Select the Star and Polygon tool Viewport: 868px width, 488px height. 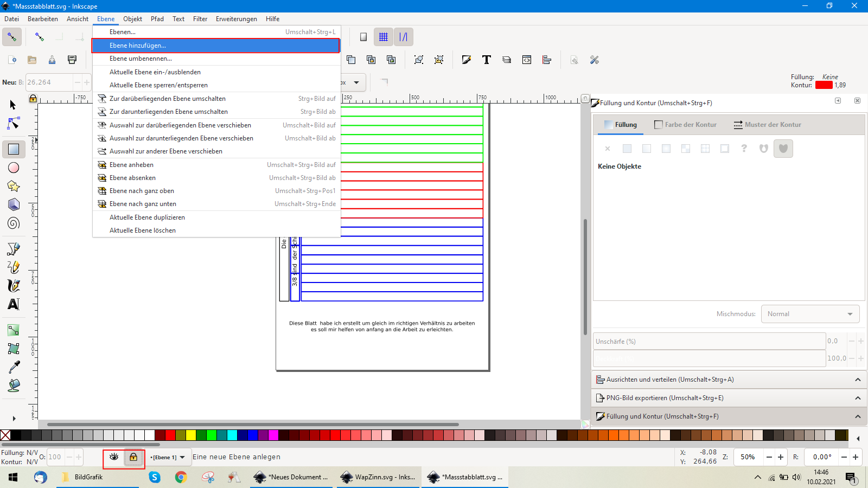[14, 186]
